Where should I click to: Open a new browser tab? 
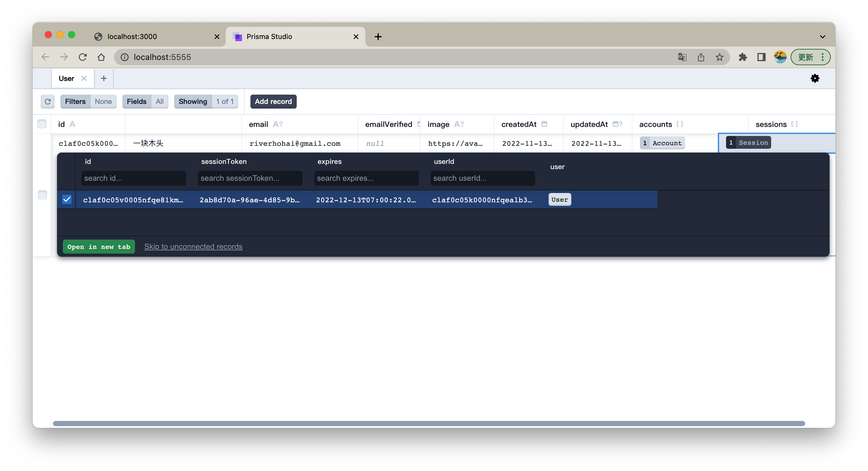pyautogui.click(x=378, y=36)
